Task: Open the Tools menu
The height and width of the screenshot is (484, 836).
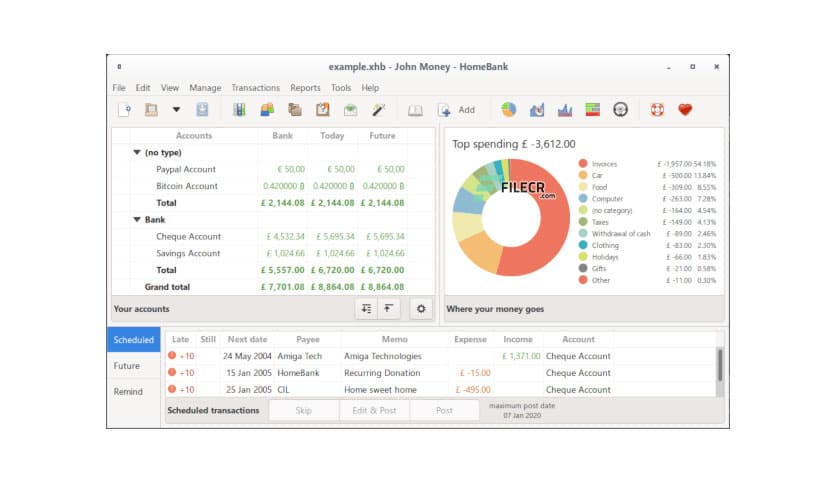Action: (x=341, y=87)
